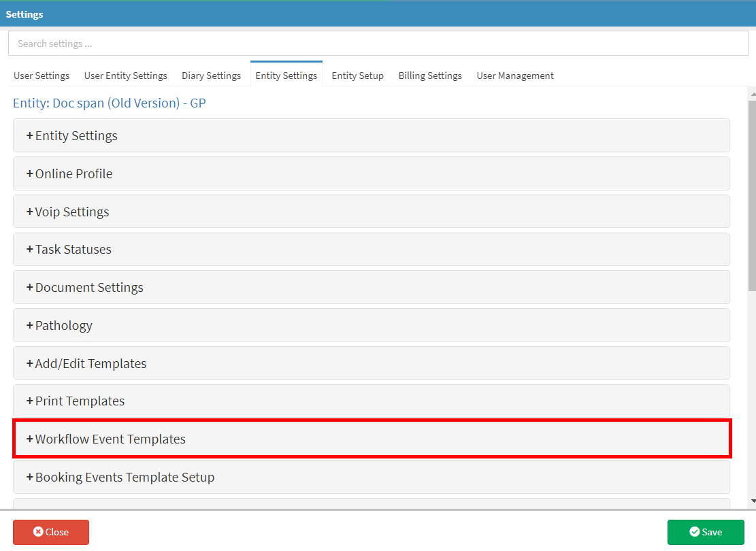Screen dimensions: 756x551
Task: Go to the Diary Settings tab
Action: tap(211, 76)
